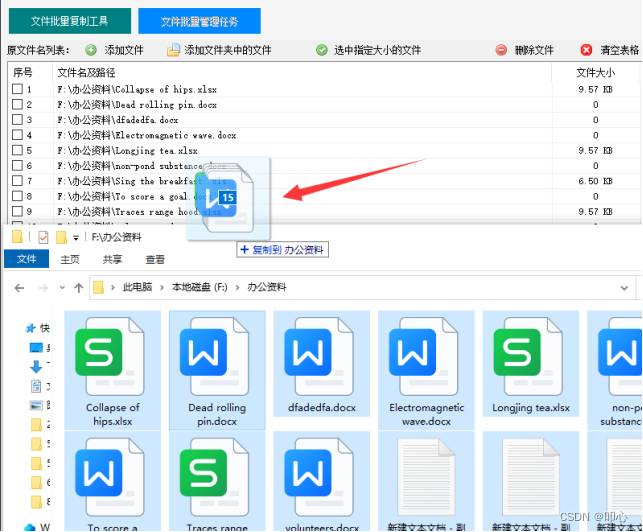Click the red X 清空表格 icon
Image resolution: width=643 pixels, height=532 pixels.
tap(586, 50)
